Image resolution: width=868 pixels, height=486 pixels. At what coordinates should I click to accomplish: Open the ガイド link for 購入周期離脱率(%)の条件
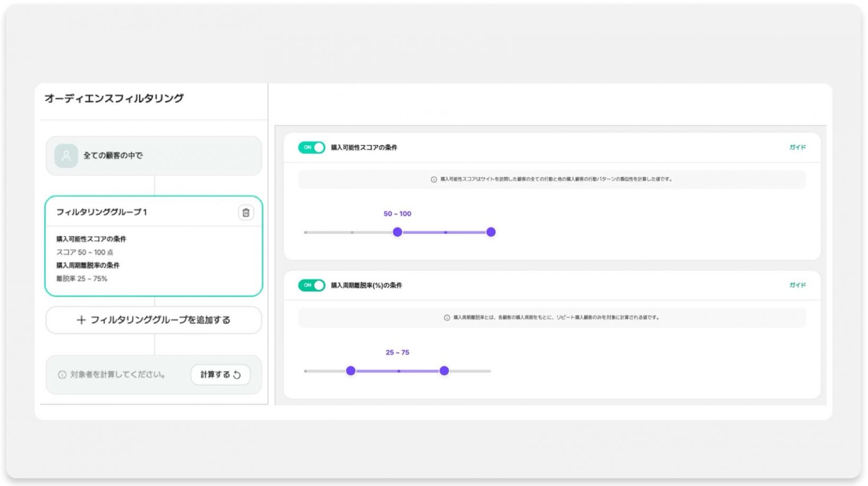[797, 285]
